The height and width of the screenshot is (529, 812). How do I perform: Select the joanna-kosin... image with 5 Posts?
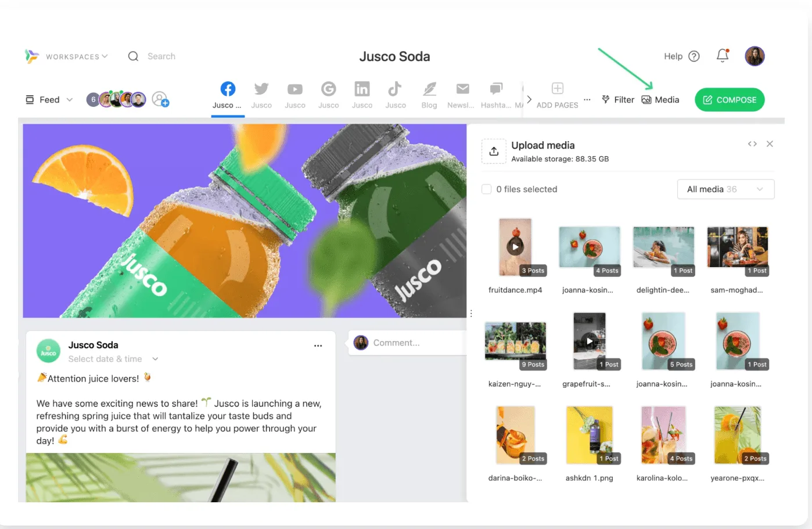point(663,341)
